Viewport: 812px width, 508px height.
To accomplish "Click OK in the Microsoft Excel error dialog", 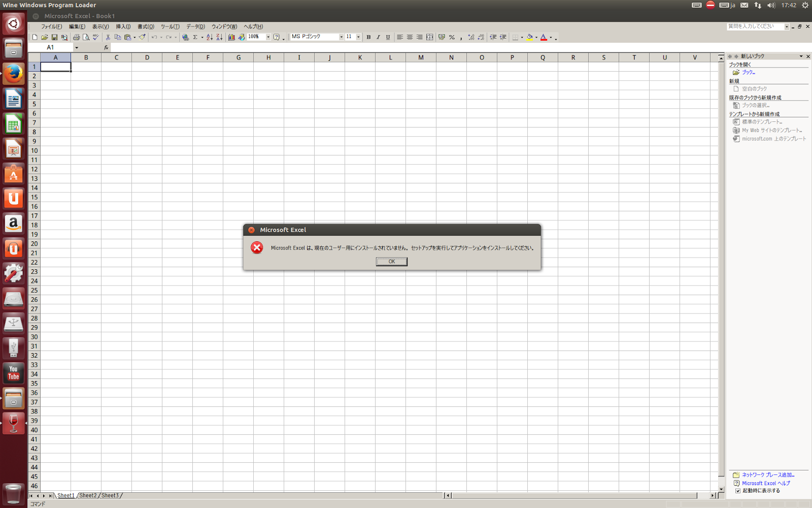I will 391,262.
